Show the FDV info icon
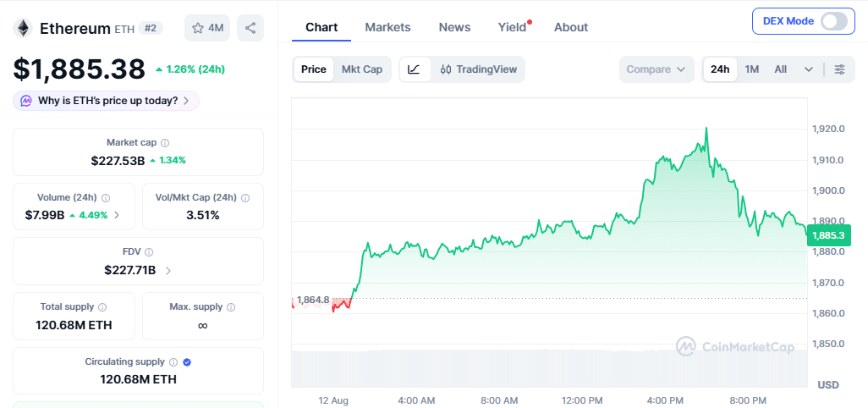The height and width of the screenshot is (408, 868). pos(149,252)
